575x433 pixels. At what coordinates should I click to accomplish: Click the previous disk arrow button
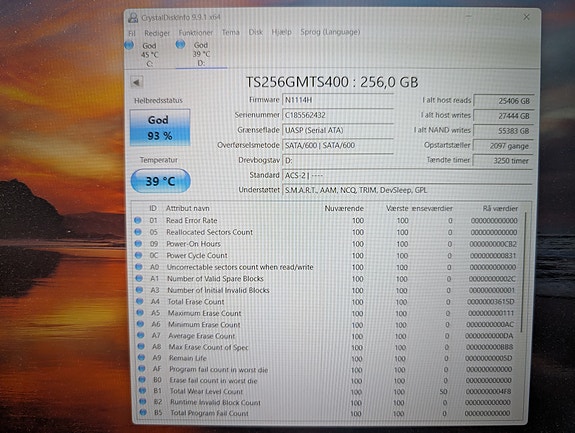click(x=136, y=82)
